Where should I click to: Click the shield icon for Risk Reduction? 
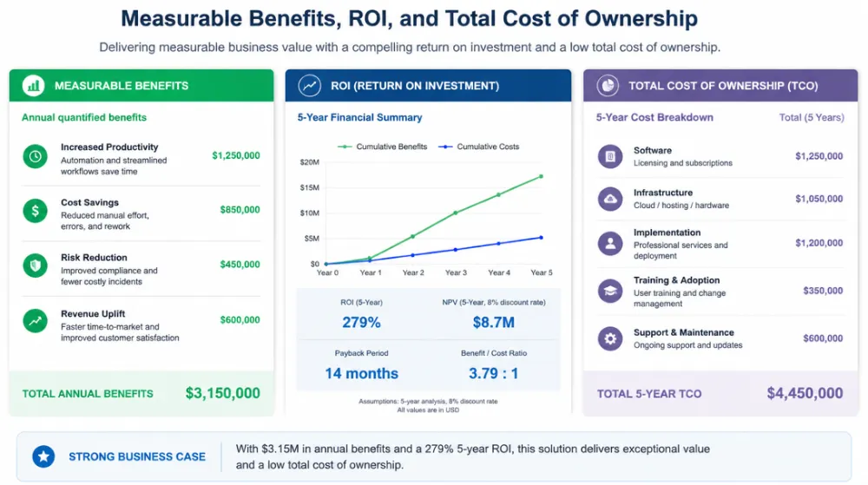[35, 265]
